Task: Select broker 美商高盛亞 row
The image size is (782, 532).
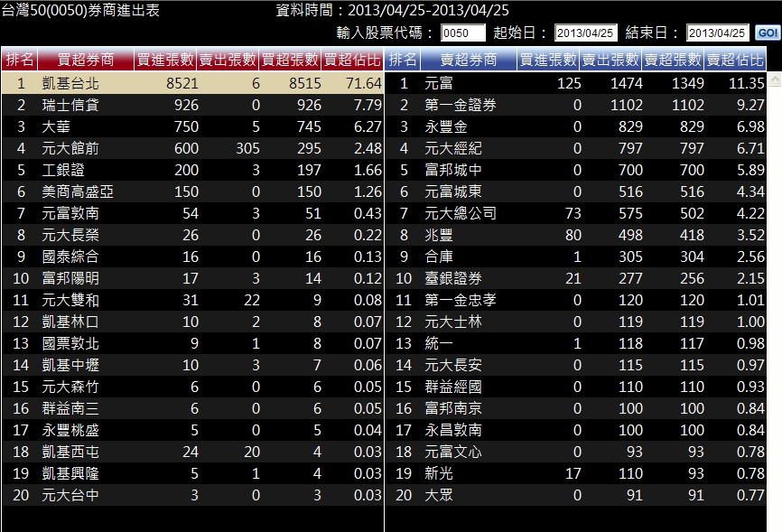Action: [x=192, y=191]
